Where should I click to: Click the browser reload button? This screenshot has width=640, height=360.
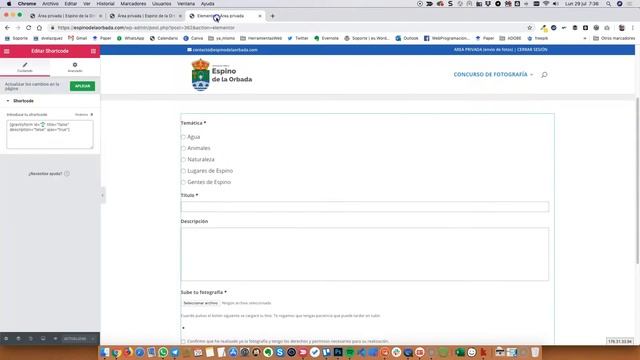29,28
